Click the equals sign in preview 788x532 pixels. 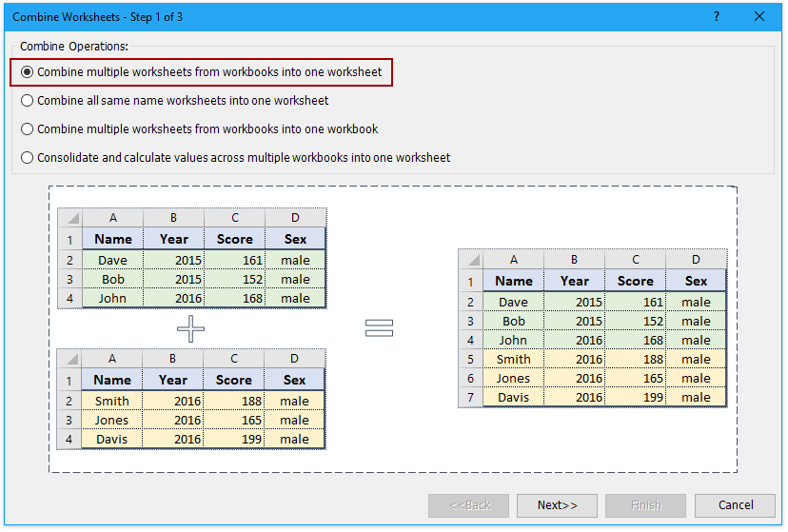pyautogui.click(x=380, y=328)
